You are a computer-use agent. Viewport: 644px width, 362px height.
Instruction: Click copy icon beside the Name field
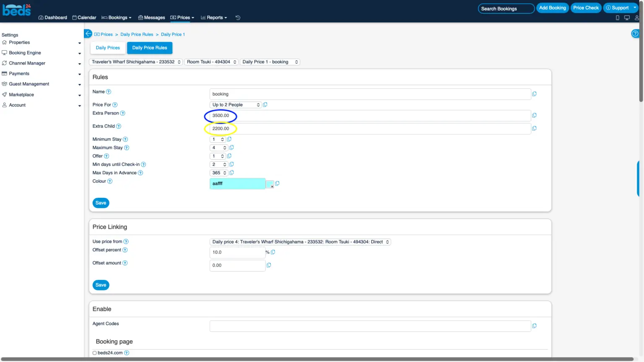tap(534, 94)
